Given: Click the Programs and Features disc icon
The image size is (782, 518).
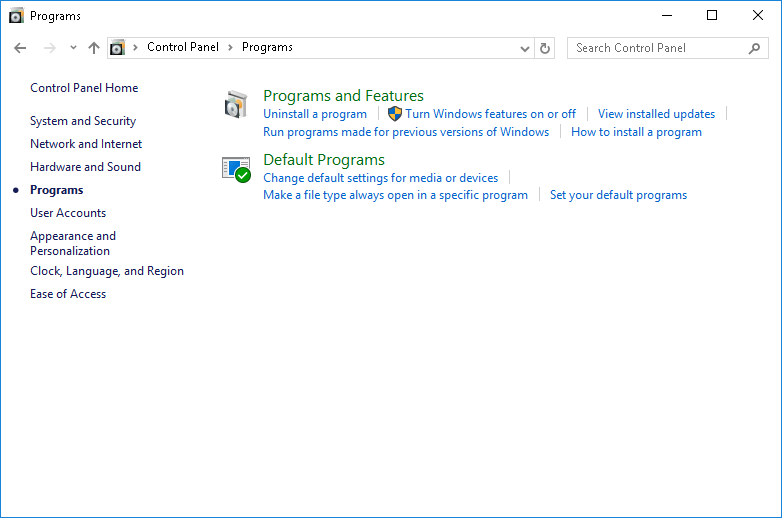Looking at the screenshot, I should pyautogui.click(x=235, y=104).
